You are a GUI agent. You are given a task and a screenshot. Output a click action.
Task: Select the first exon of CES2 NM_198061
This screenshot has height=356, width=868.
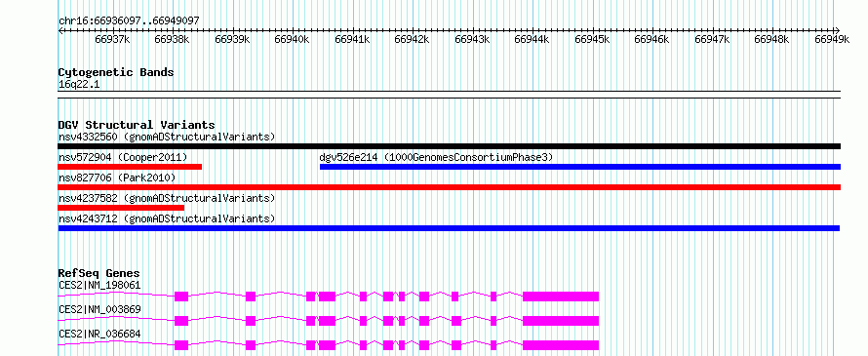click(x=181, y=297)
